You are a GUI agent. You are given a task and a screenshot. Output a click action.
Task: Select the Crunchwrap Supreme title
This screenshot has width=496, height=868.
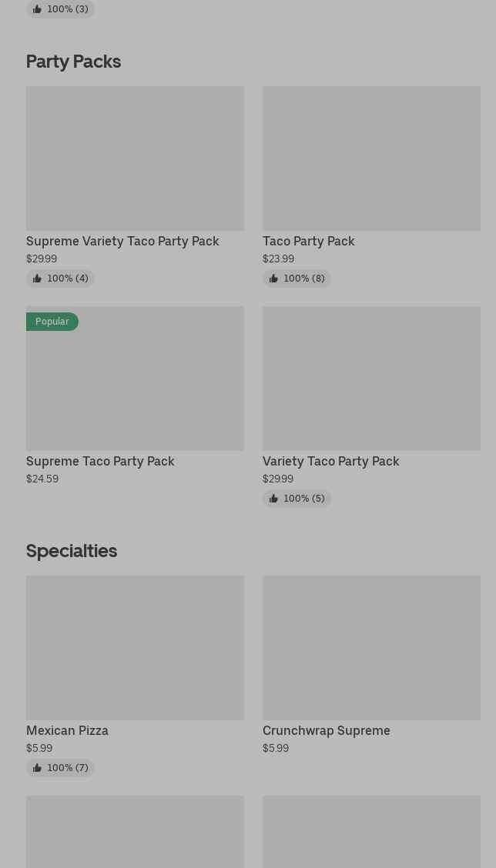pyautogui.click(x=326, y=730)
